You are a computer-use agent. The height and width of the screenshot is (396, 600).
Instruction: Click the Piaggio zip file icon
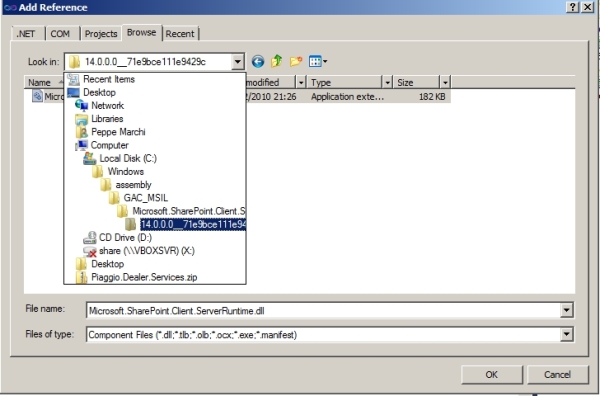(x=81, y=277)
